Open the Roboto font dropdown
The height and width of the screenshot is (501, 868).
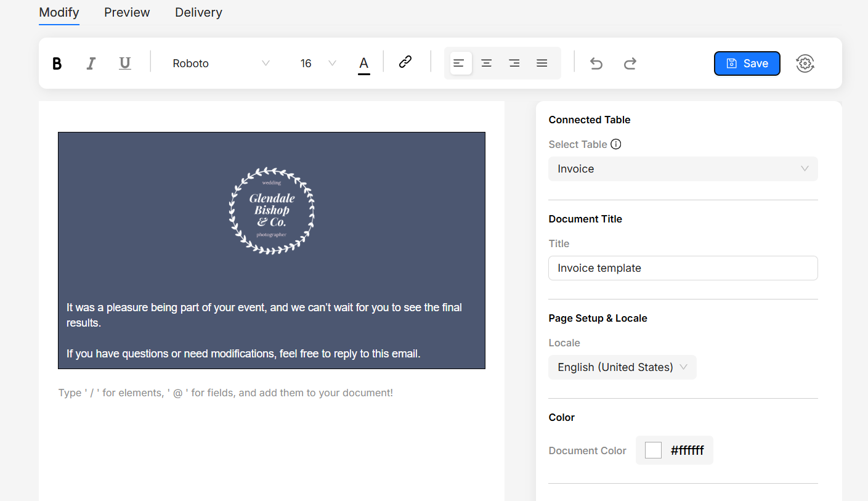click(x=221, y=63)
